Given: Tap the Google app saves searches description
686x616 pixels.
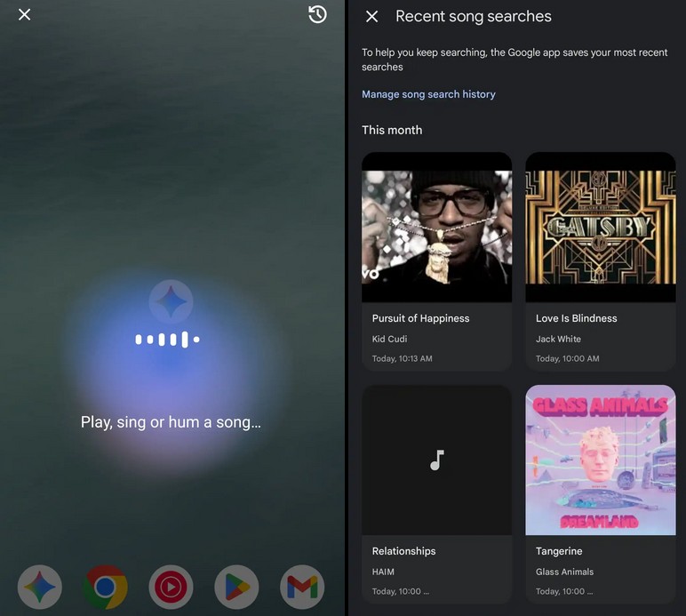Looking at the screenshot, I should 514,60.
